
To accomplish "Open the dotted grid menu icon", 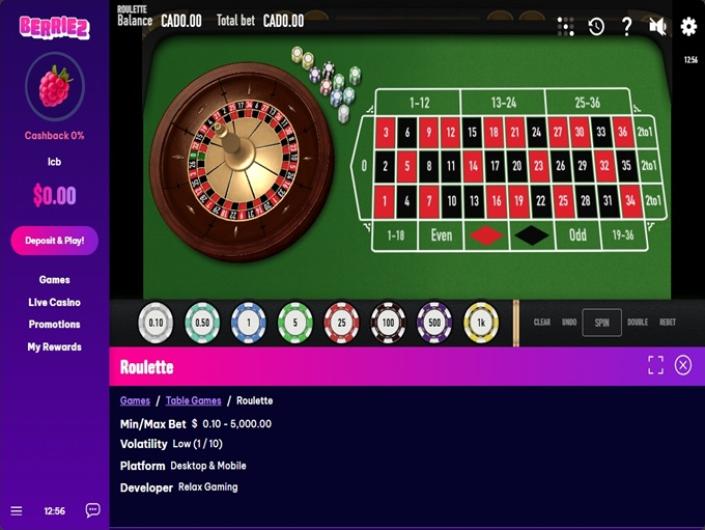I will pyautogui.click(x=566, y=27).
